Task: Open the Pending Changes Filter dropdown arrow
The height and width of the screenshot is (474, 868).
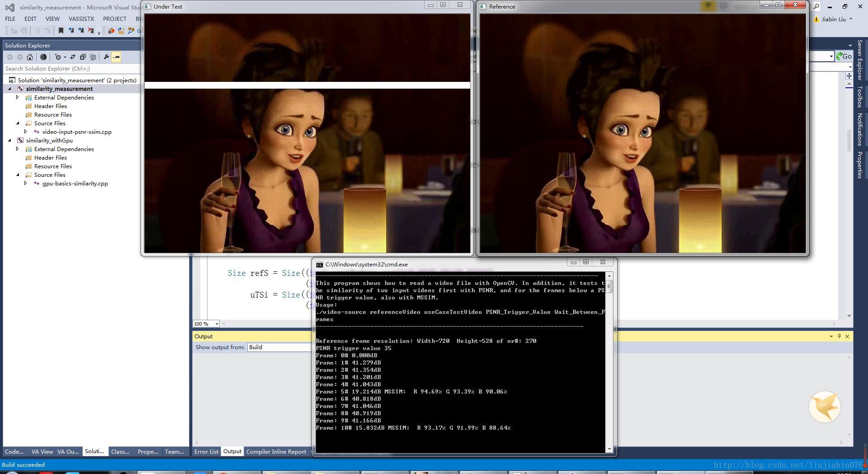Action: [x=65, y=57]
